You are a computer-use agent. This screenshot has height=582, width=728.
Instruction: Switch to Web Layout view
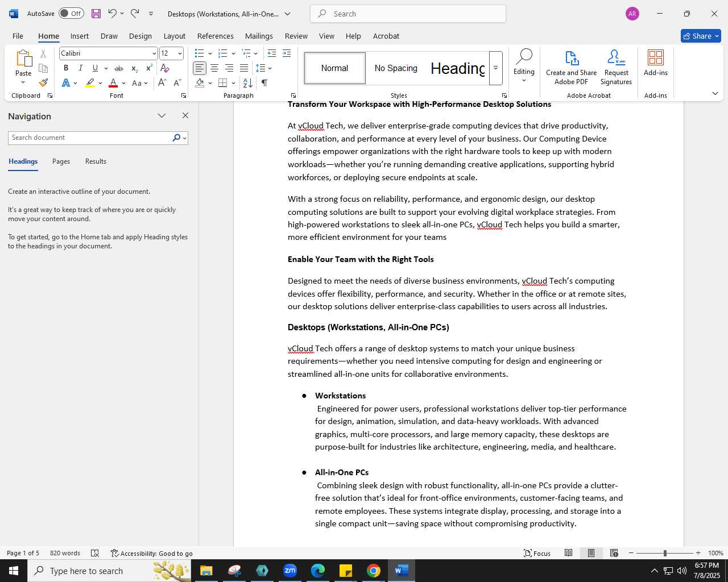coord(614,553)
